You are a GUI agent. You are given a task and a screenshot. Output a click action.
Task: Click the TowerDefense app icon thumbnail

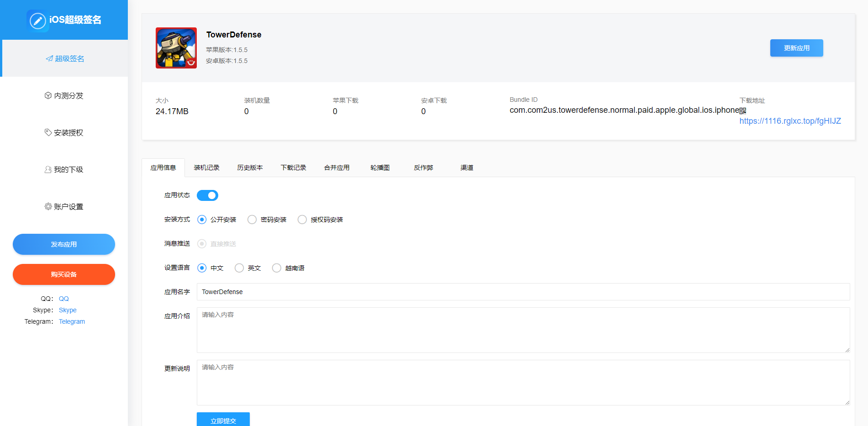tap(176, 48)
